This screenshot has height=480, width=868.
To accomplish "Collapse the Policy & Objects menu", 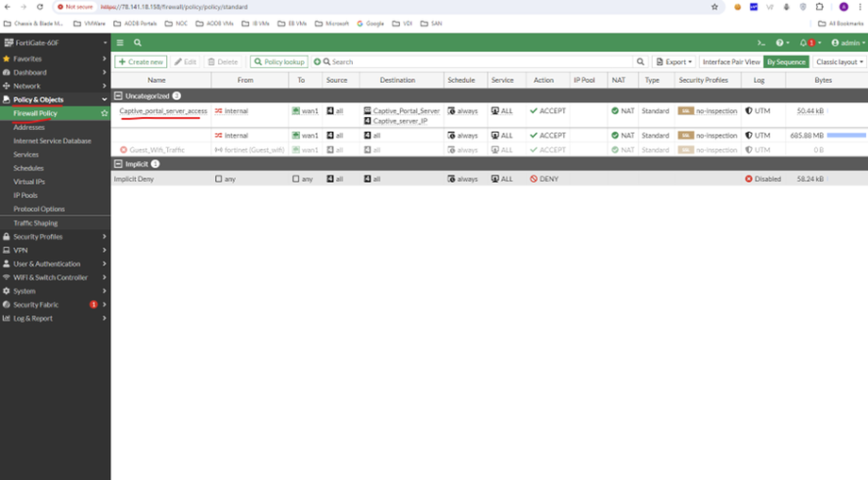I will point(55,100).
